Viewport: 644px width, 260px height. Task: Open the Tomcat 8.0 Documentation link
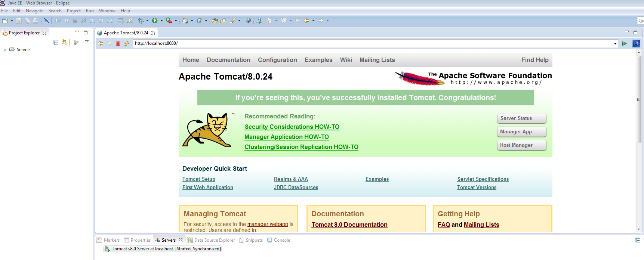[349, 225]
